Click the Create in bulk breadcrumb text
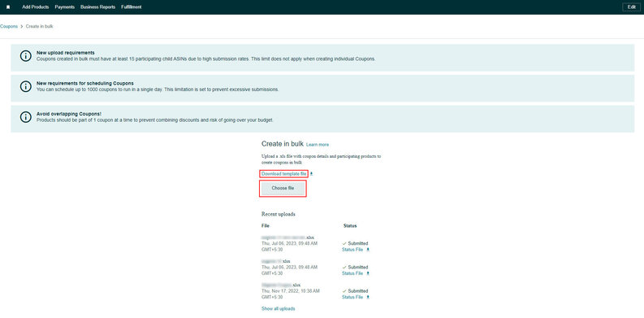 pos(40,26)
